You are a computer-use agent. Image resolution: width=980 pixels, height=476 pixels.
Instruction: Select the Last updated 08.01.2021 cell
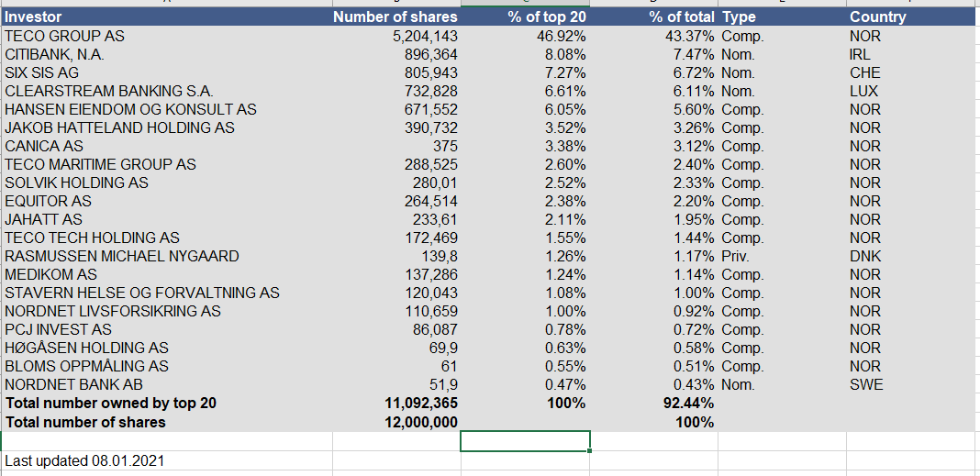tap(84, 460)
